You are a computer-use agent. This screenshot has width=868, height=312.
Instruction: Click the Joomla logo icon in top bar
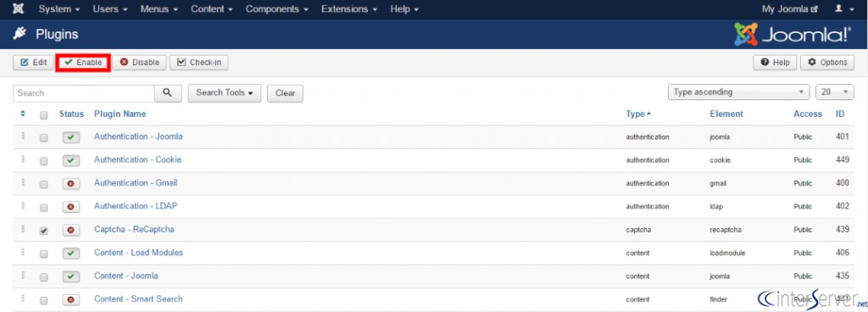click(x=18, y=9)
